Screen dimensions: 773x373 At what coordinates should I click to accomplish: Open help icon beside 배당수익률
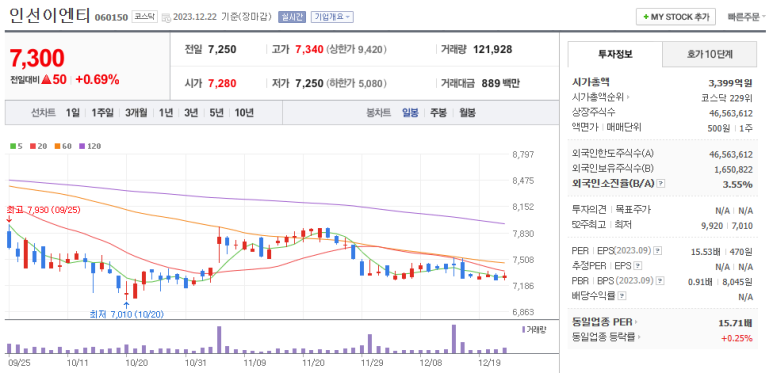point(622,296)
